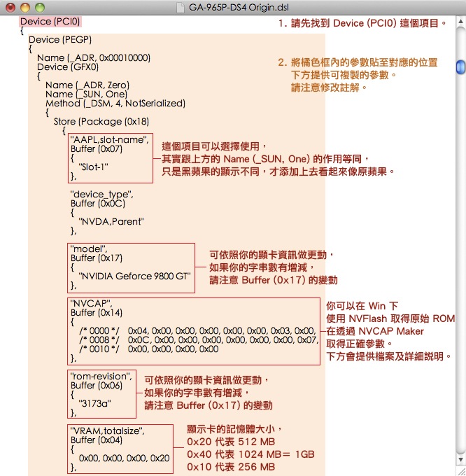
Task: Click the note "這個項目可以選擇使用"
Action: [214, 146]
